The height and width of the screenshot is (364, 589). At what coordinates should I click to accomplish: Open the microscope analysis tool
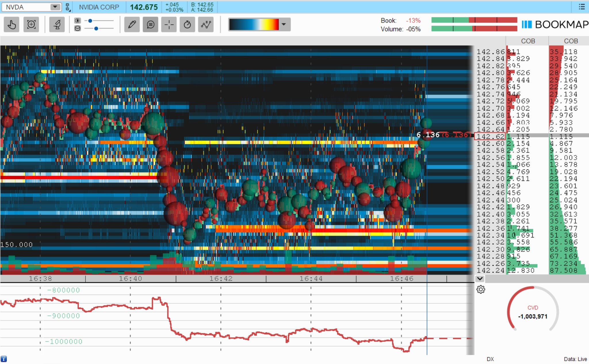57,25
